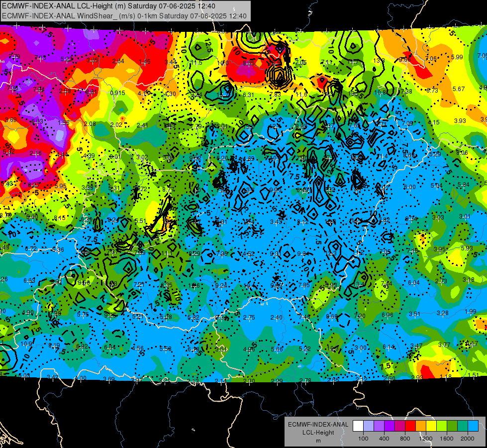Click the 'WindShear_ (m/s) 0-1km' title line
The width and height of the screenshot is (487, 448).
[x=124, y=16]
